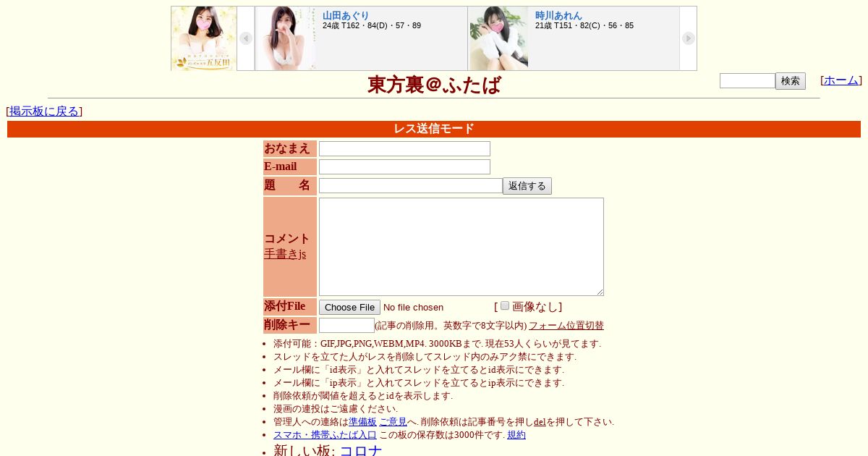
Task: Click the banner's next arrow icon
Action: point(688,38)
